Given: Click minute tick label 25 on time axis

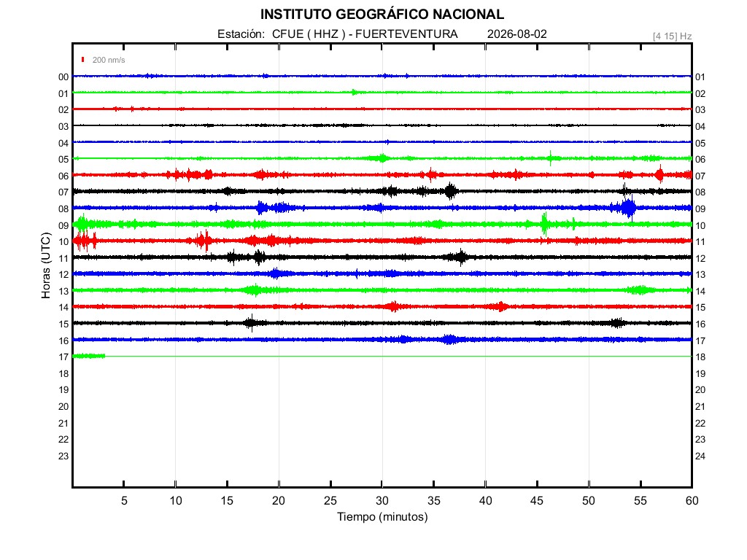Looking at the screenshot, I should (330, 501).
